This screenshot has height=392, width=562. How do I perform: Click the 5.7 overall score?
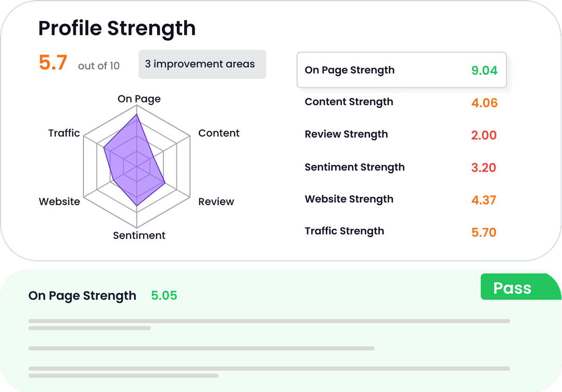click(x=52, y=62)
